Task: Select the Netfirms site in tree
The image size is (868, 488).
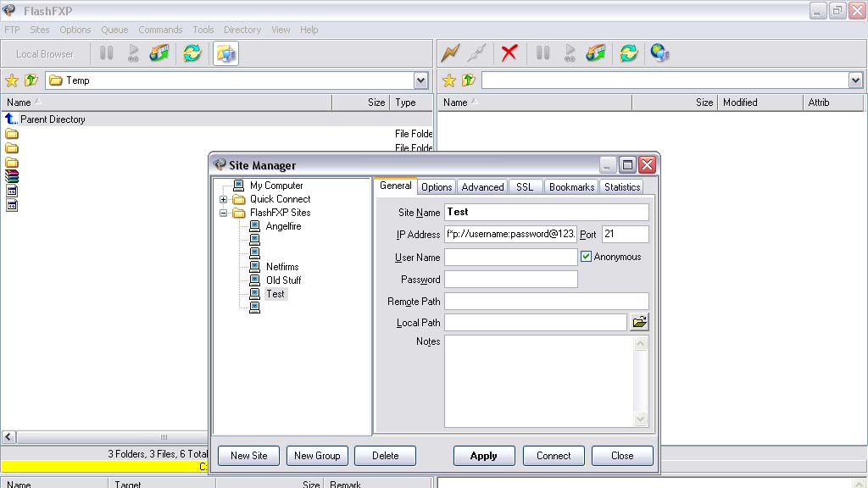Action: pos(282,267)
